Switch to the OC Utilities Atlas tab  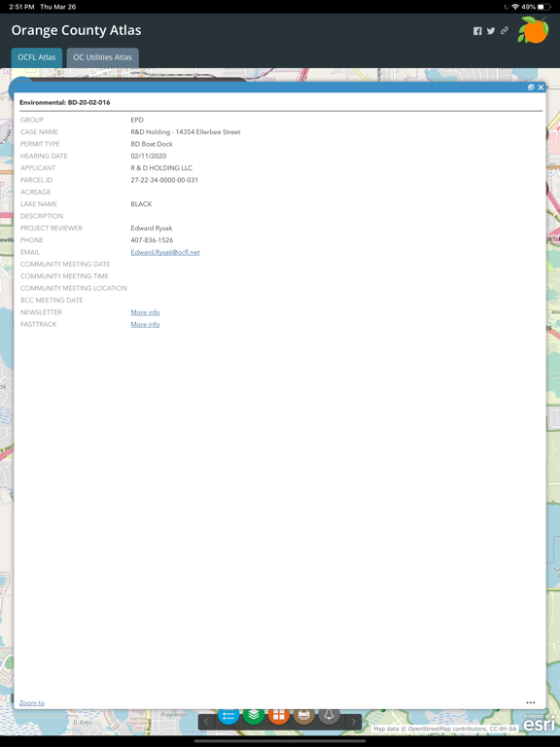pos(102,57)
